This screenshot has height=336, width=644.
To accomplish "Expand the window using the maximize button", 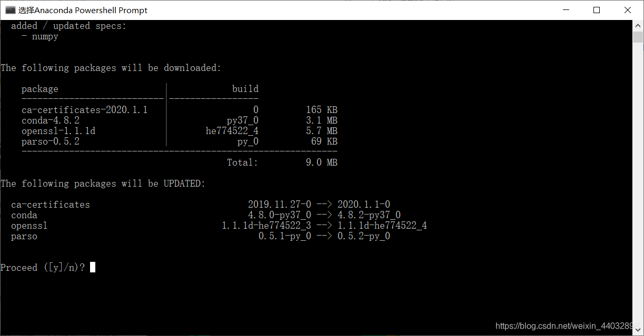I will click(596, 9).
